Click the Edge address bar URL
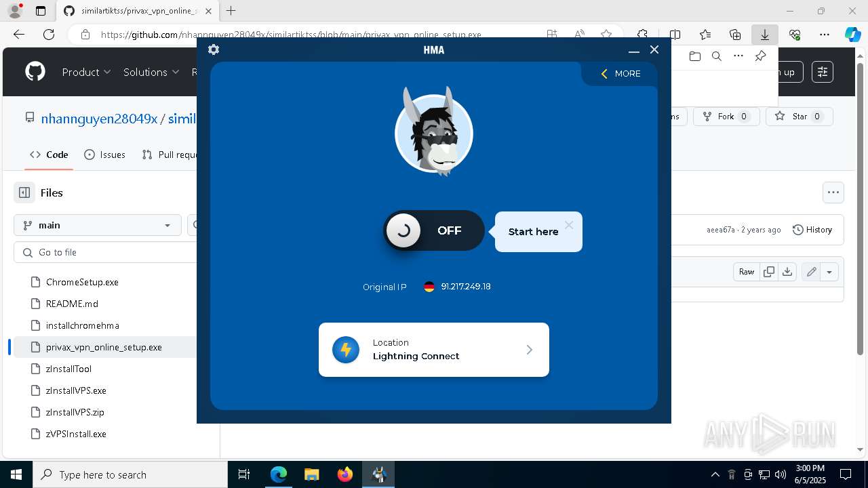This screenshot has height=488, width=868. tap(292, 35)
